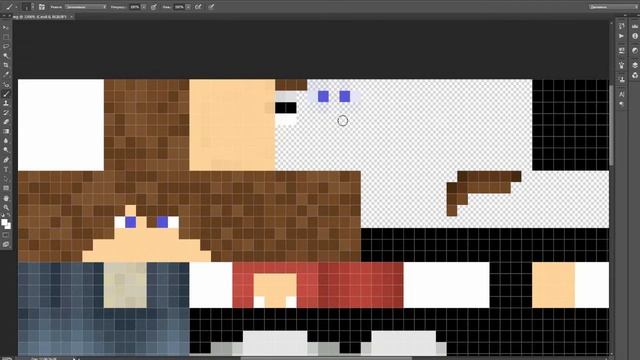
Task: Open the Flow slider arrow
Action: (188, 7)
